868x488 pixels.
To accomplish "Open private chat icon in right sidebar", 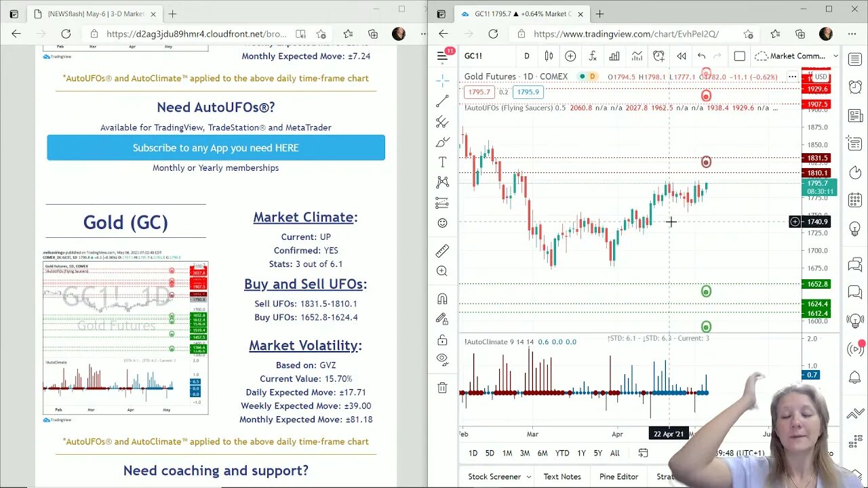I will [854, 293].
